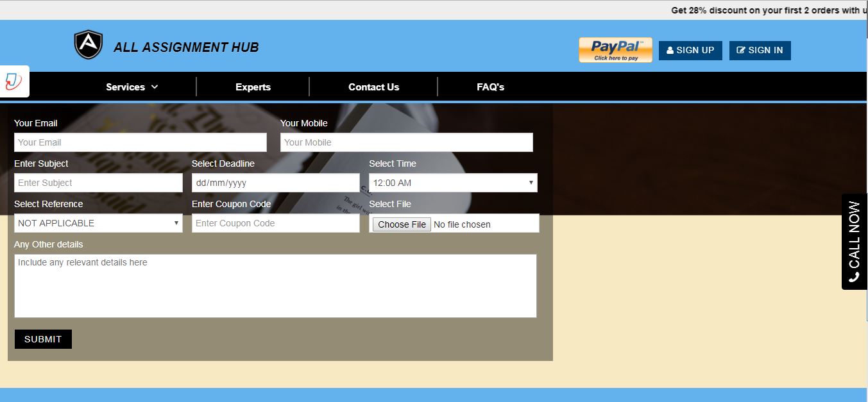This screenshot has width=868, height=402.
Task: Open the Experts page
Action: (x=253, y=87)
